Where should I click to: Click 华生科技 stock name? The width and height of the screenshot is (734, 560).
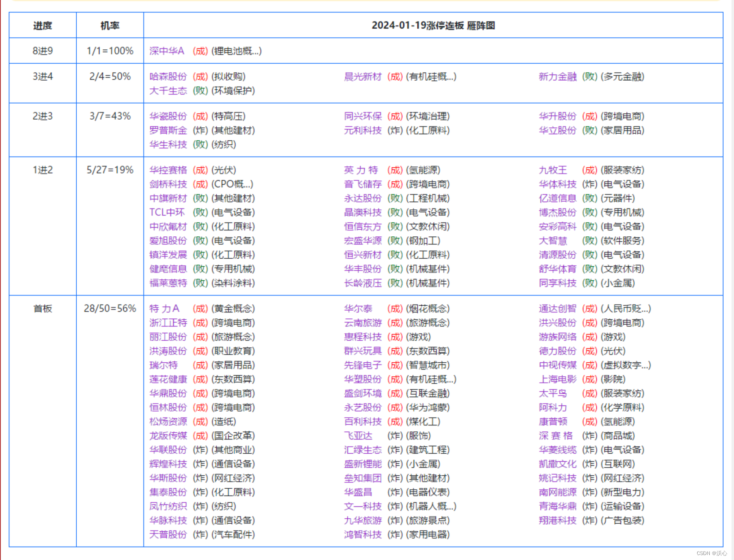[x=168, y=144]
